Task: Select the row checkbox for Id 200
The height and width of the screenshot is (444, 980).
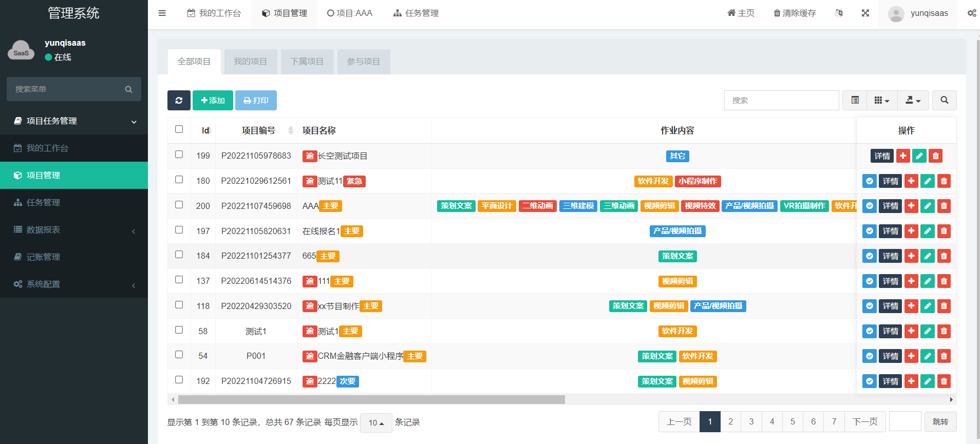Action: (x=179, y=205)
